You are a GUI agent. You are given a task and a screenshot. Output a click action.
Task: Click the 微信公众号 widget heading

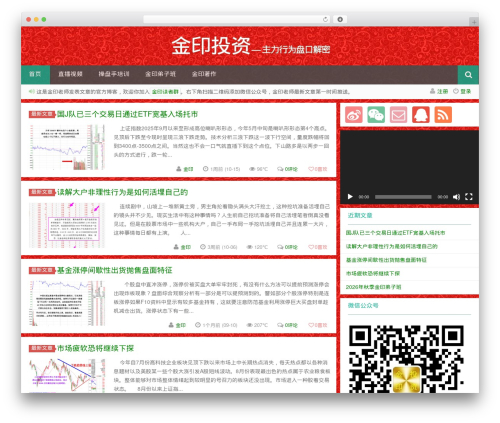(x=363, y=306)
